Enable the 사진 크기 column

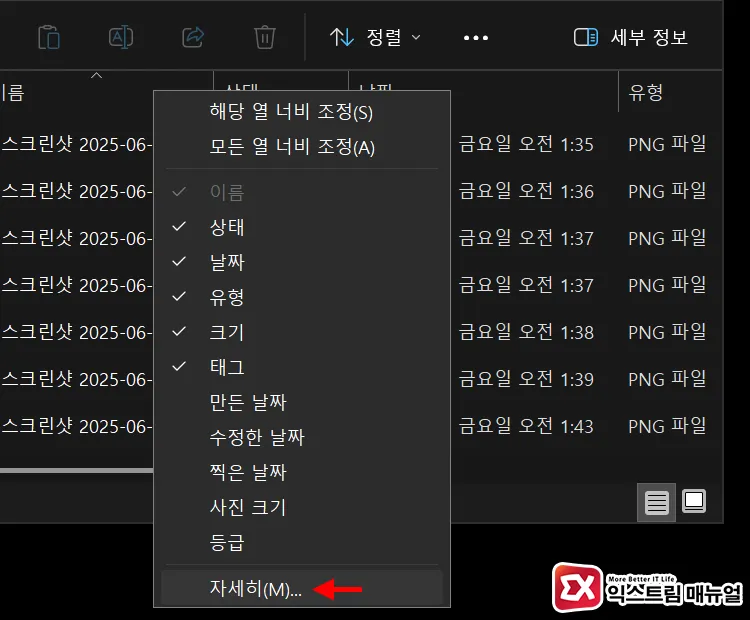pos(302,507)
